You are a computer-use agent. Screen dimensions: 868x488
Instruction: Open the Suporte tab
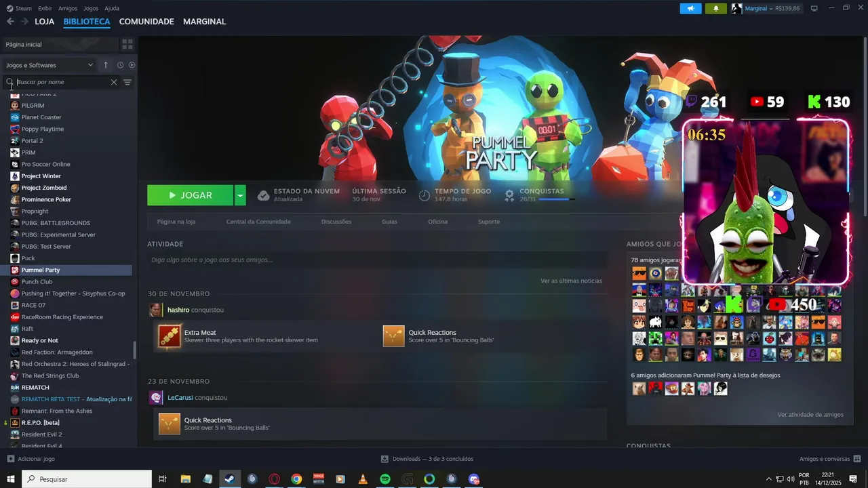(x=489, y=222)
